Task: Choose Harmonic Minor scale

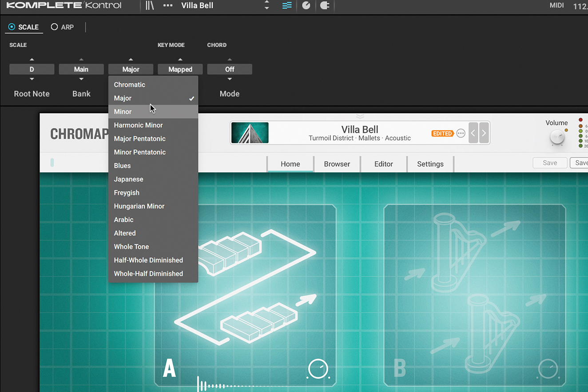Action: (153, 125)
